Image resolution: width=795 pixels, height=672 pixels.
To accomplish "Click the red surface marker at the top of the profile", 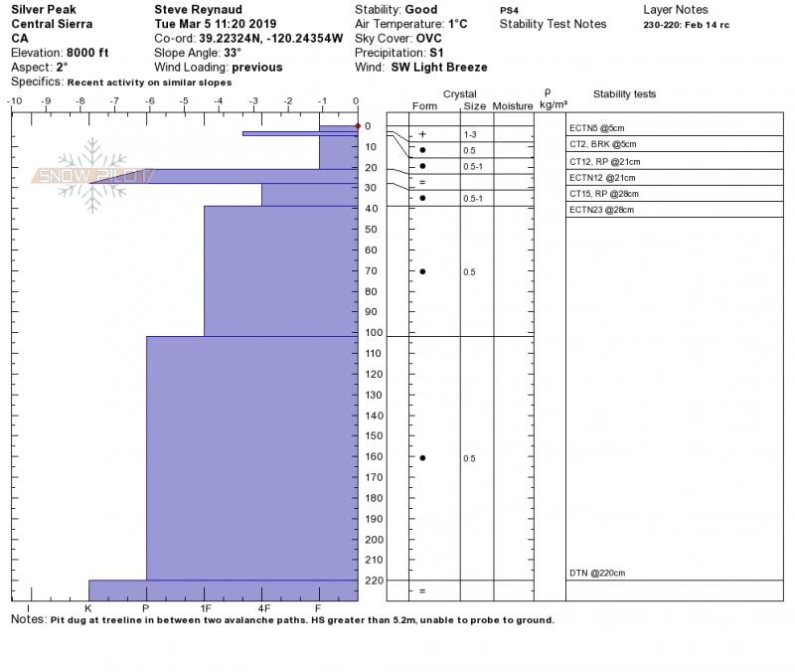I will pos(357,126).
